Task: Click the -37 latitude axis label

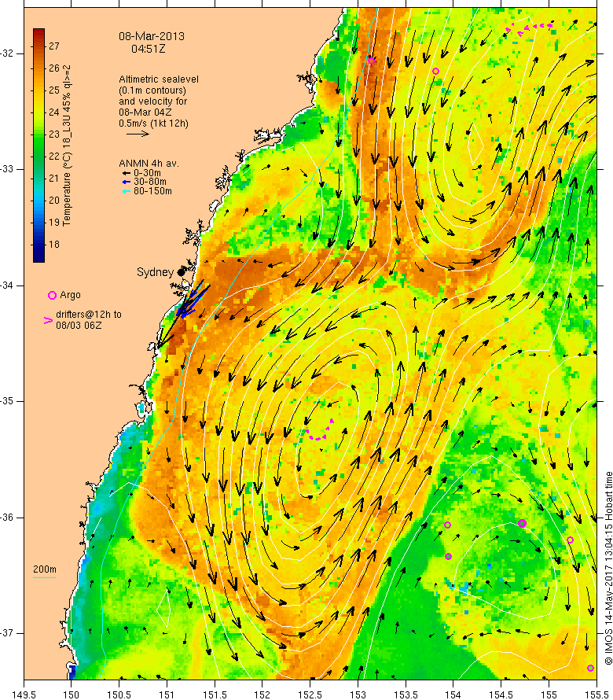Action: point(7,633)
